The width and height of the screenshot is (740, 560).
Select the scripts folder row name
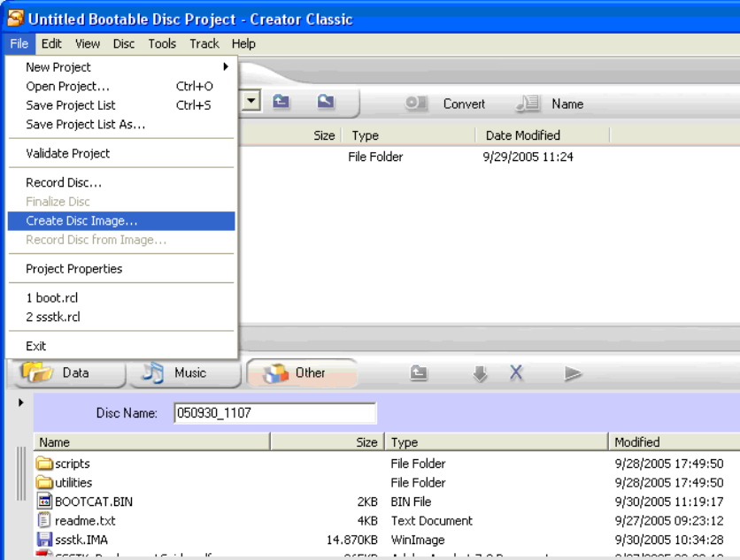(73, 464)
